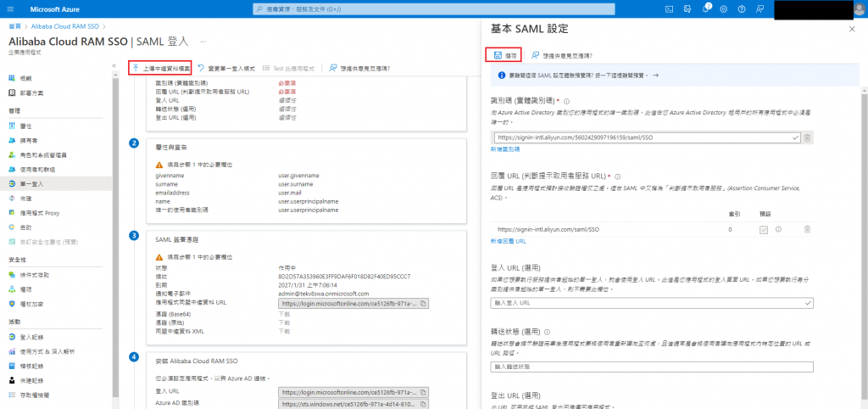Image resolution: width=868 pixels, height=409 pixels.
Task: Click the top bar feedback icon
Action: (x=759, y=8)
